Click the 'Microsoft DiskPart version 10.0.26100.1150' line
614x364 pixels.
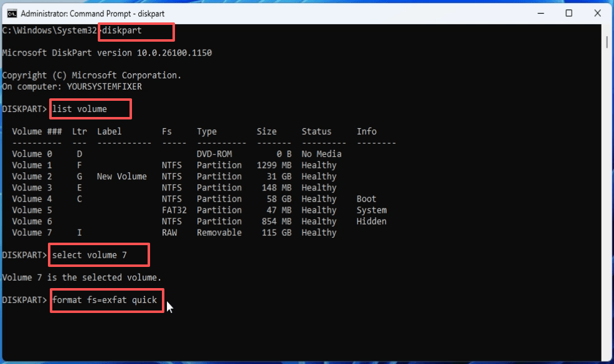point(107,53)
